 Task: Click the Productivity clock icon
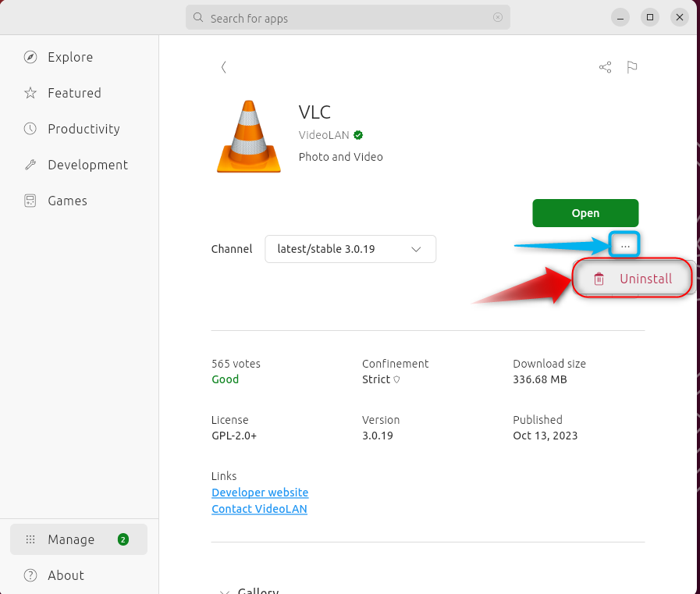(x=30, y=129)
